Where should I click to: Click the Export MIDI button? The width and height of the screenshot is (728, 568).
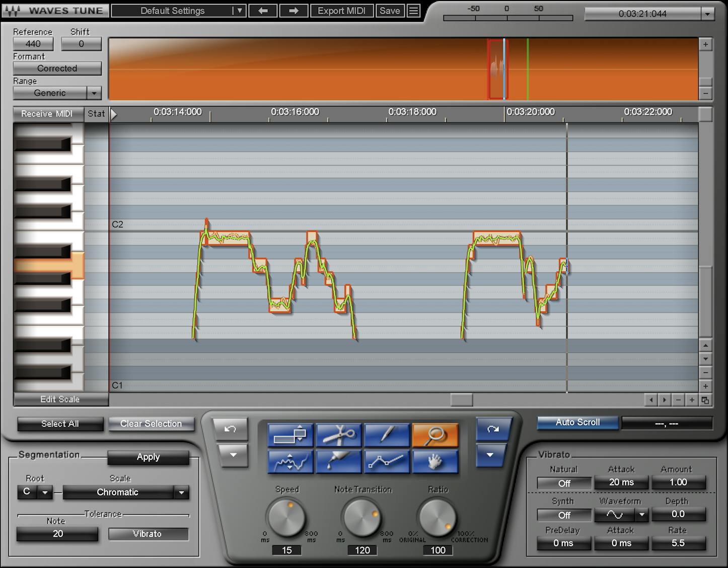342,11
